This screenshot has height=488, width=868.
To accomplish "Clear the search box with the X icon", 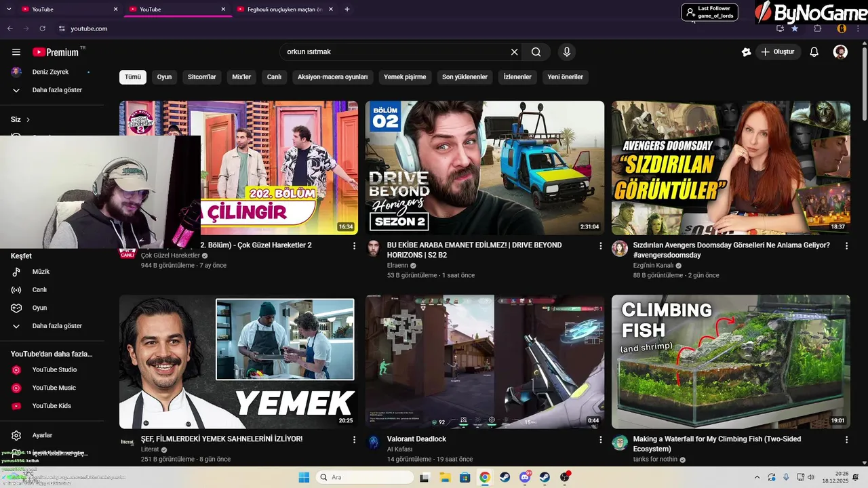I will 514,52.
